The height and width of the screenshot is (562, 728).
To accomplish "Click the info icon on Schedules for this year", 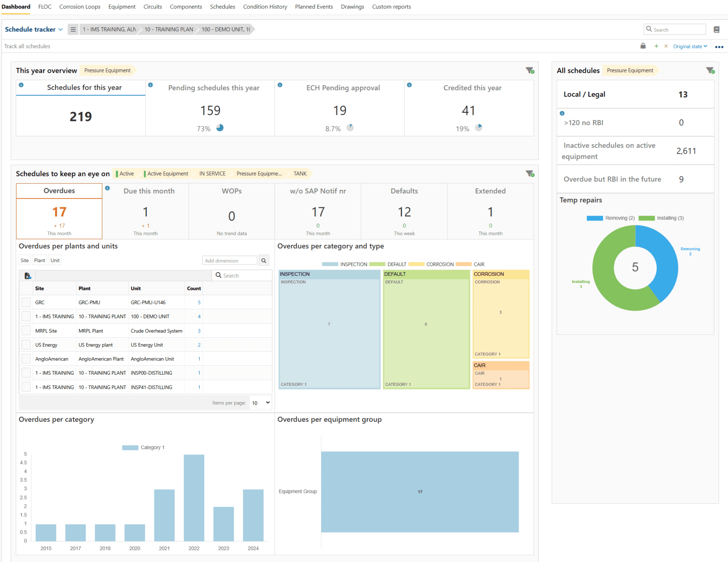I will 22,85.
